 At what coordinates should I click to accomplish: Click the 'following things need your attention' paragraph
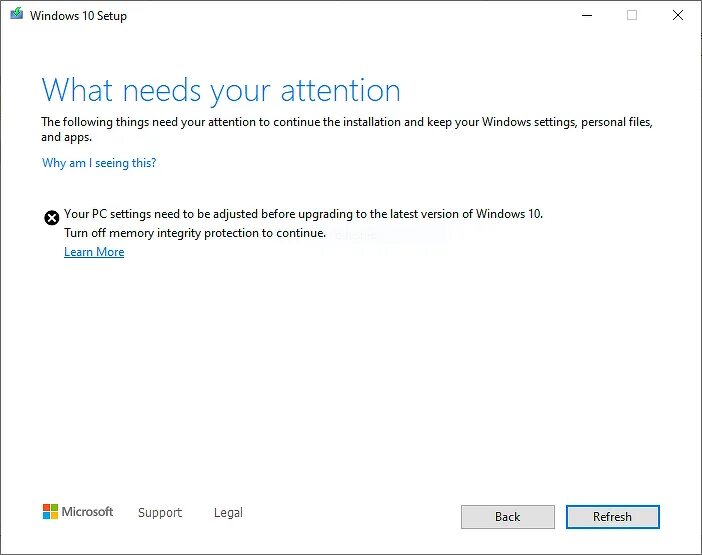click(347, 129)
